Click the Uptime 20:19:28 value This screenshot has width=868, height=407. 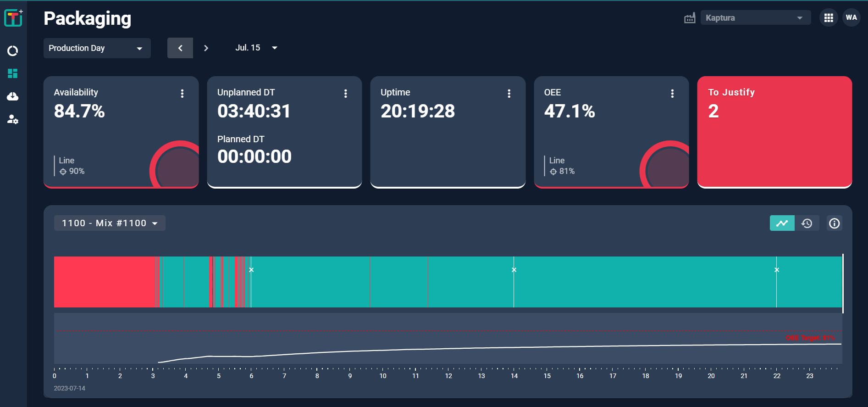[x=418, y=112]
